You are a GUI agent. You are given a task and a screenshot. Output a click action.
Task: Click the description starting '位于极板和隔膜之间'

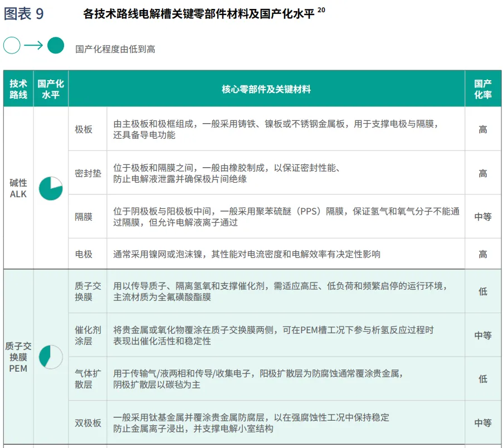click(x=227, y=173)
